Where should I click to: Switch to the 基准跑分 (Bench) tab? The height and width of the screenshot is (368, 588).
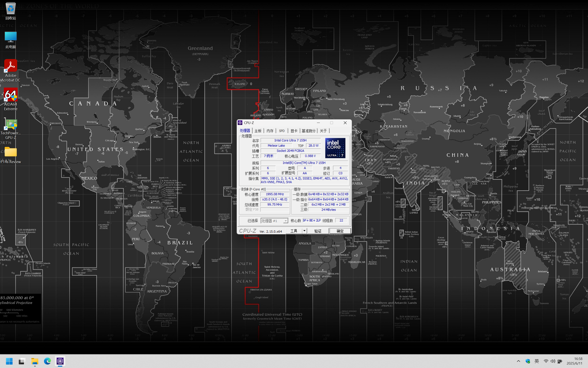pos(309,131)
